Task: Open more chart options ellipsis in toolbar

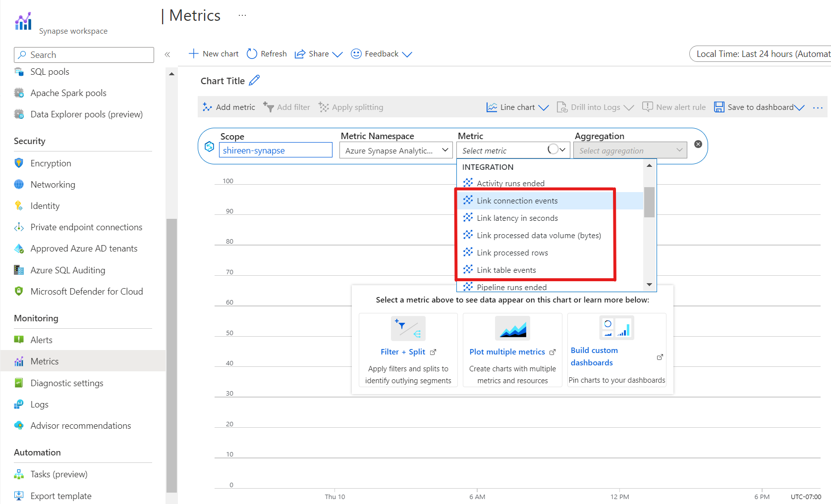Action: coord(818,107)
